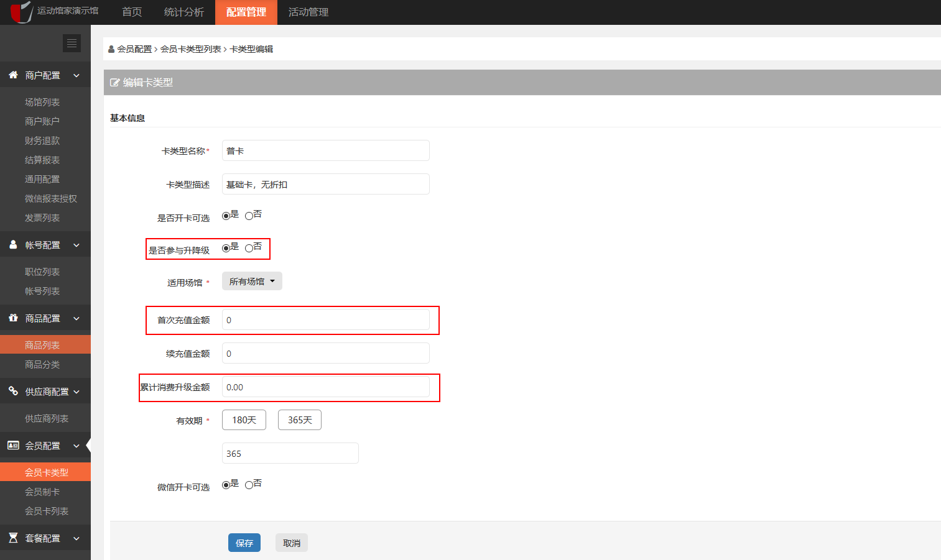This screenshot has width=941, height=560.
Task: Select 是 for 是否参与升降级
Action: [226, 248]
